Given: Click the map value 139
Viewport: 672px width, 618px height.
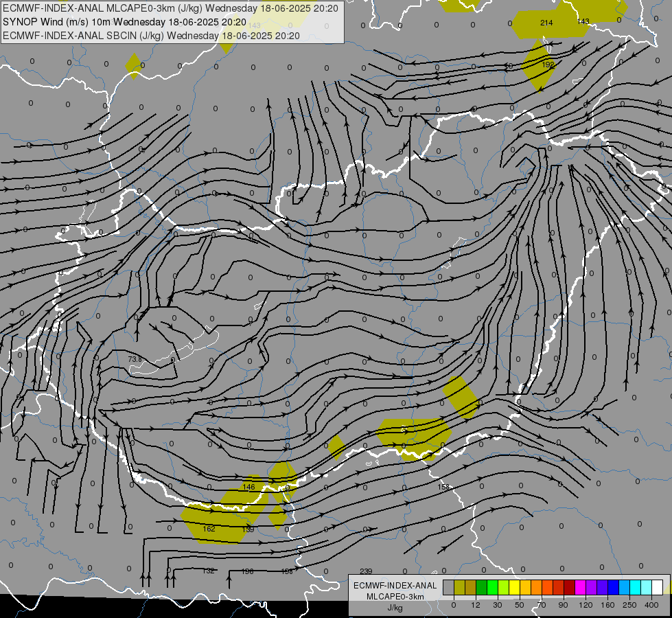Looking at the screenshot, I should coord(248,529).
